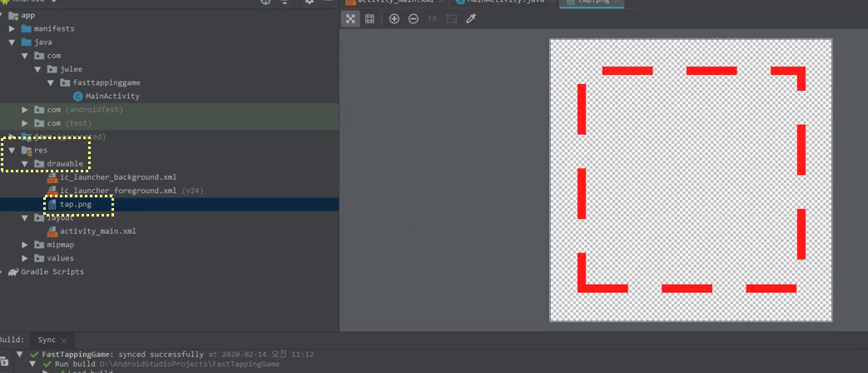868x373 pixels.
Task: Collapse the jwlee package arrow
Action: tap(37, 69)
